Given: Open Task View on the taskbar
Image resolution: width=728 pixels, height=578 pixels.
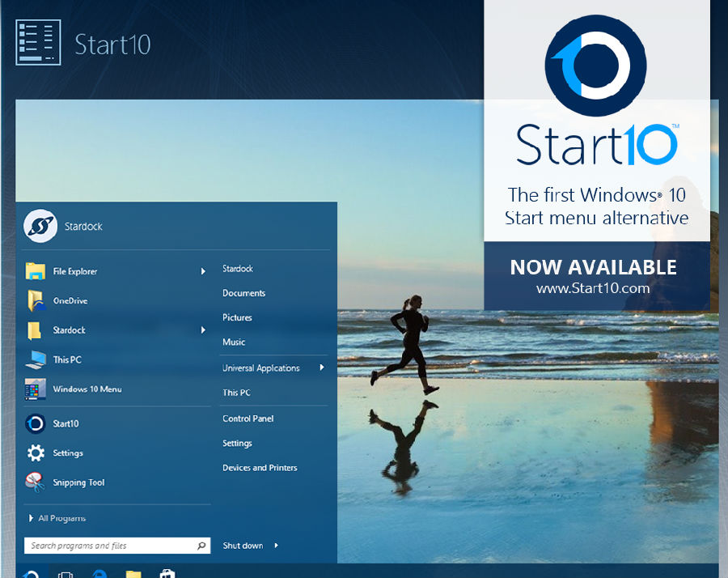Looking at the screenshot, I should tap(66, 574).
